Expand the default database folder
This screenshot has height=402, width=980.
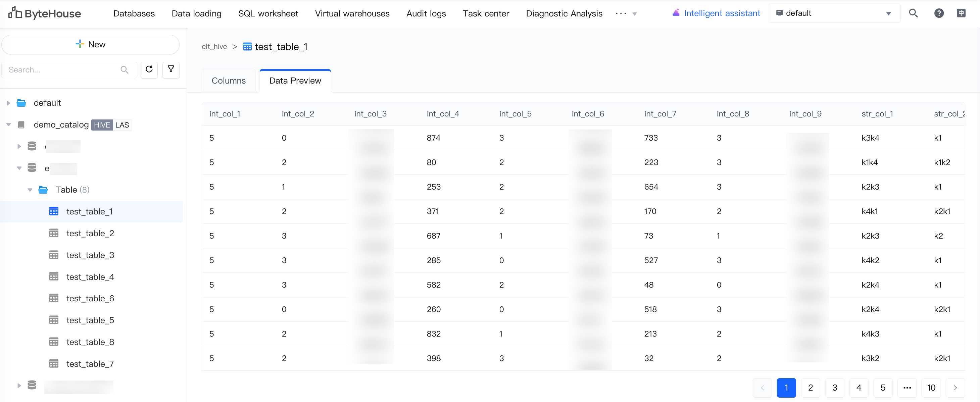tap(8, 103)
